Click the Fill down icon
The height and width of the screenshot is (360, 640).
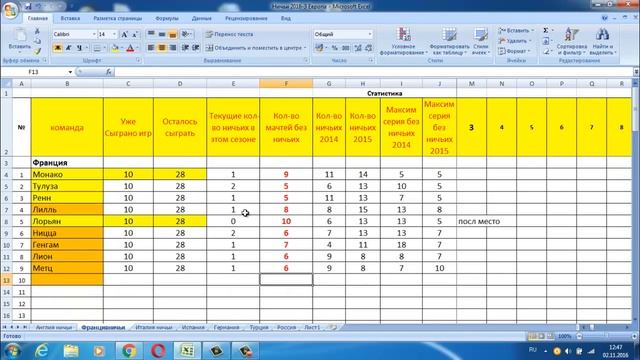coord(546,41)
